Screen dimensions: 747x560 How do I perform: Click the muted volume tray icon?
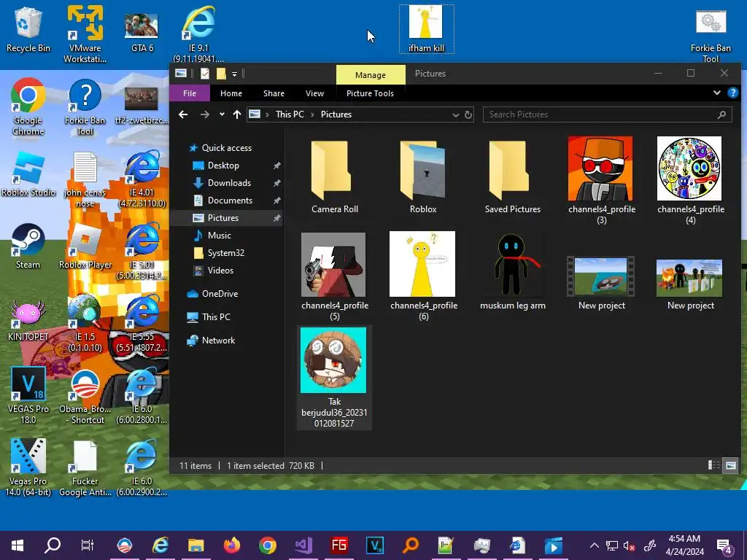tap(630, 545)
